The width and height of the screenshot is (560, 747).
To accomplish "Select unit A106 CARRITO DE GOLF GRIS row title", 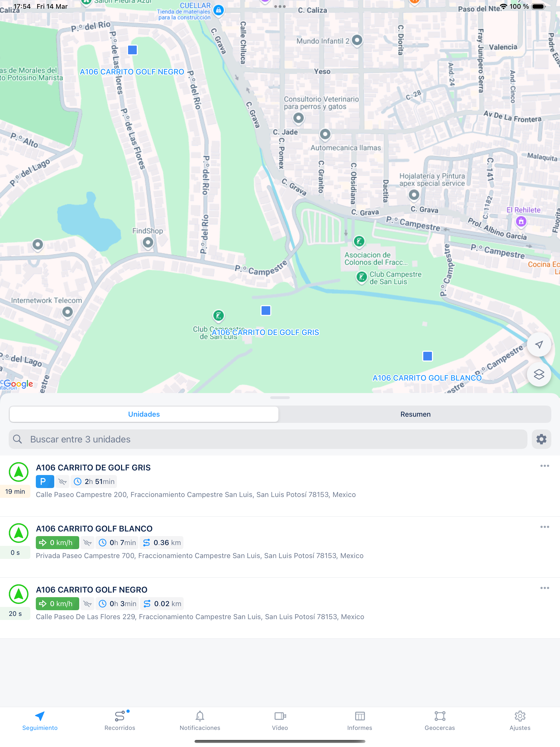I will [93, 468].
